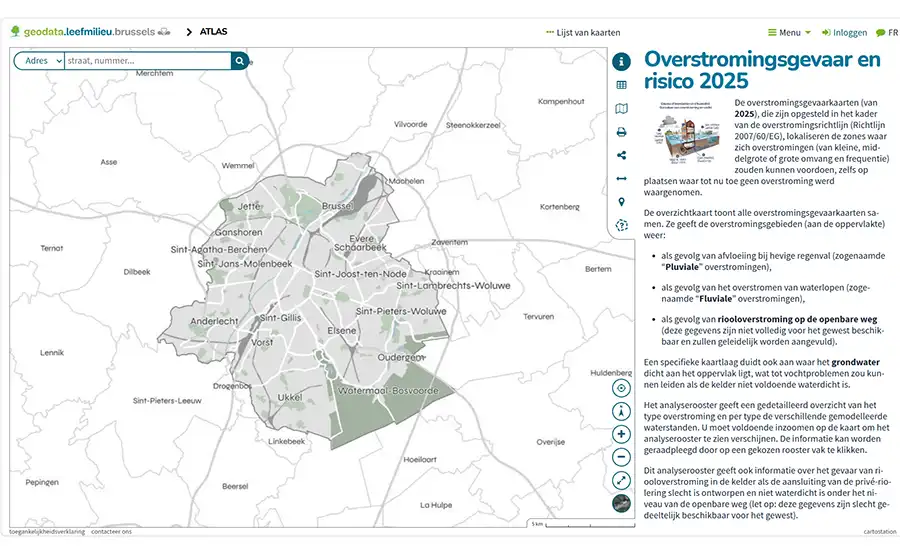This screenshot has height=554, width=900.
Task: Click the Kortenberg label on map
Action: point(560,207)
